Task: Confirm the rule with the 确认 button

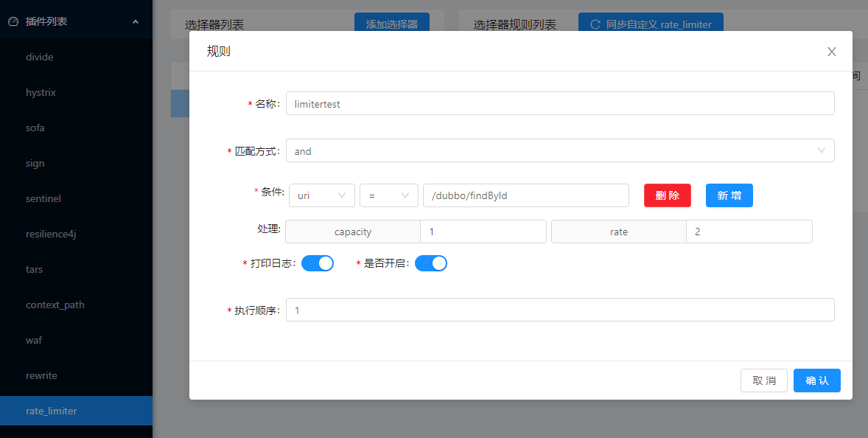Action: (816, 380)
